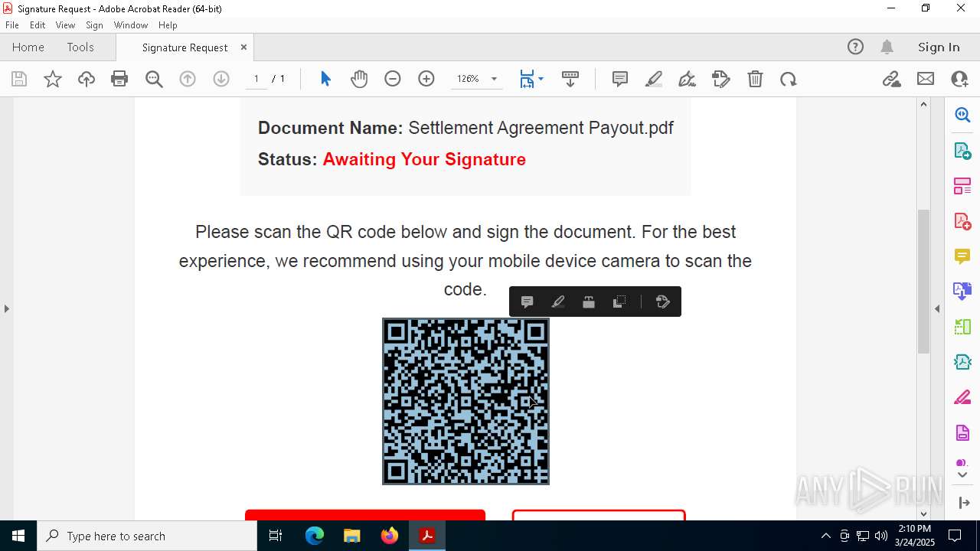Open the Find text magnifier
Image resolution: width=980 pixels, height=551 pixels.
tap(154, 79)
